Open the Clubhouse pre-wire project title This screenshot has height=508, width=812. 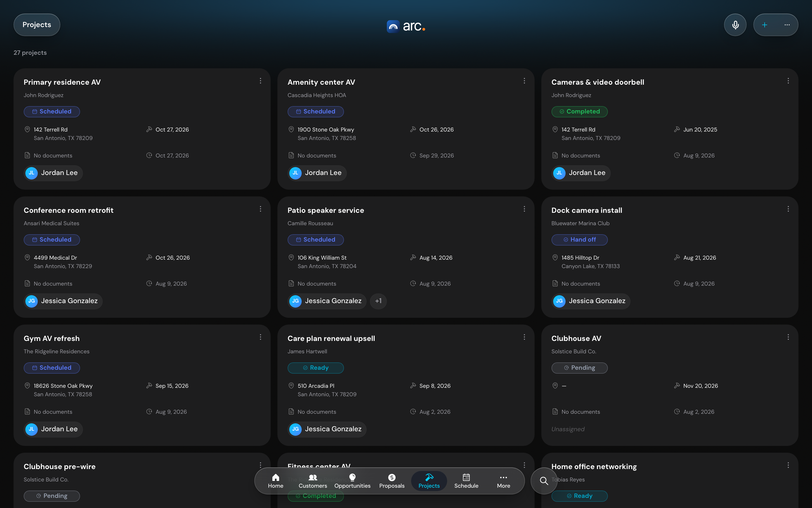60,467
